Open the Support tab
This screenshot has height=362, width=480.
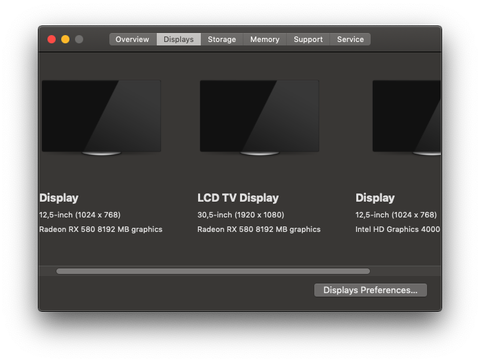(308, 39)
